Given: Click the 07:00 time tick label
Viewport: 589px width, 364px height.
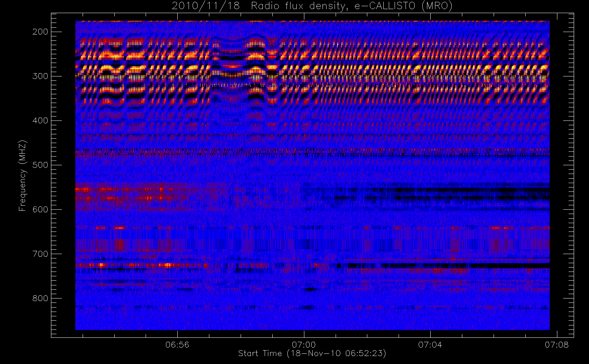Looking at the screenshot, I should (304, 345).
